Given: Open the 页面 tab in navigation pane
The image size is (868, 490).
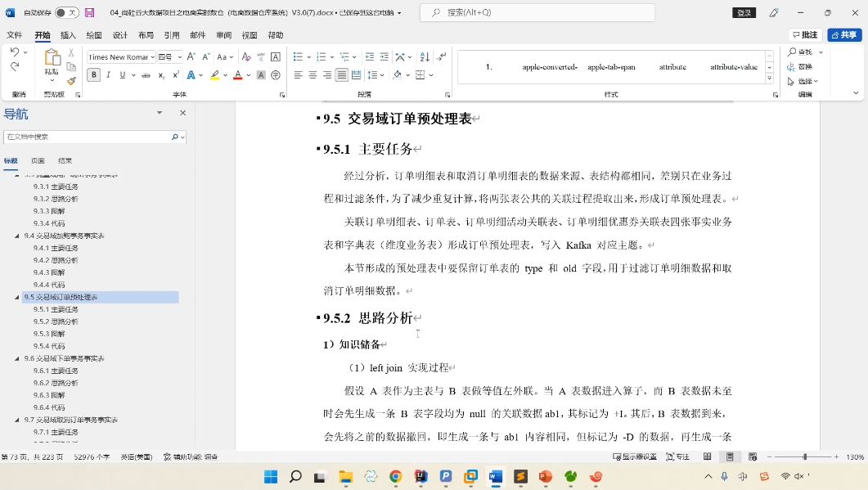Looking at the screenshot, I should tap(38, 160).
